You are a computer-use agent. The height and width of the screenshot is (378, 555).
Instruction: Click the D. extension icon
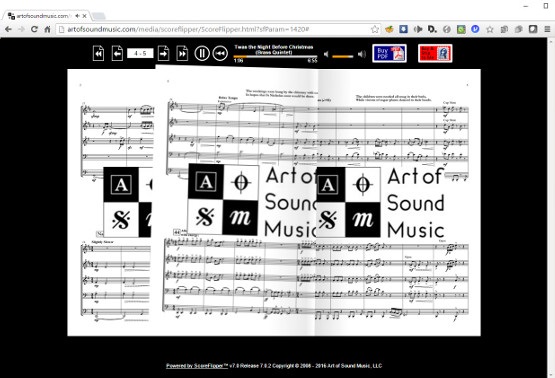tap(432, 29)
